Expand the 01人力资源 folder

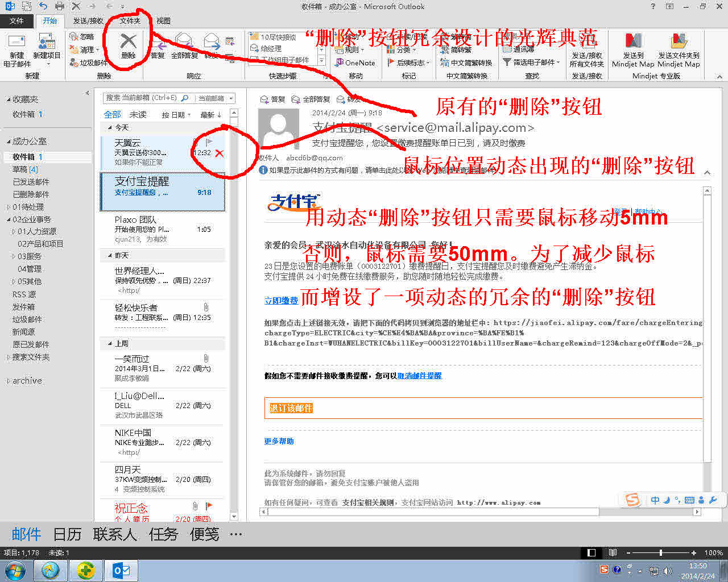pyautogui.click(x=14, y=232)
